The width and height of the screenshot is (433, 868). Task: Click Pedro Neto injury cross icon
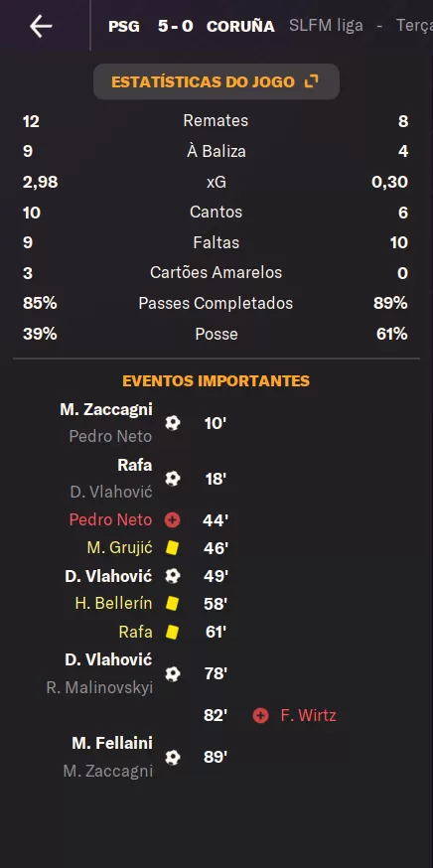[x=172, y=519]
